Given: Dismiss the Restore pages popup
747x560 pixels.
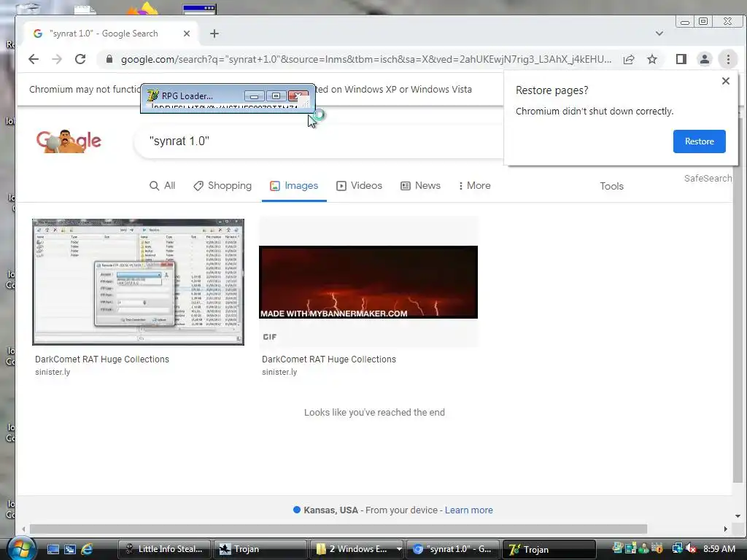Looking at the screenshot, I should (726, 81).
